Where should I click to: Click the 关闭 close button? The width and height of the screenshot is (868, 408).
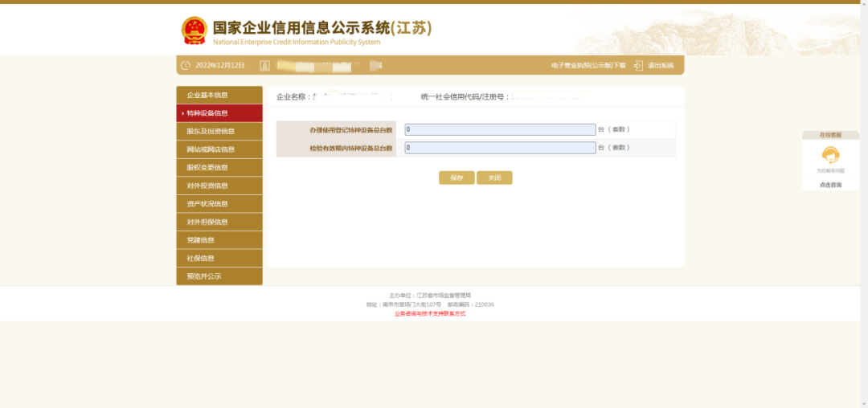tap(494, 177)
